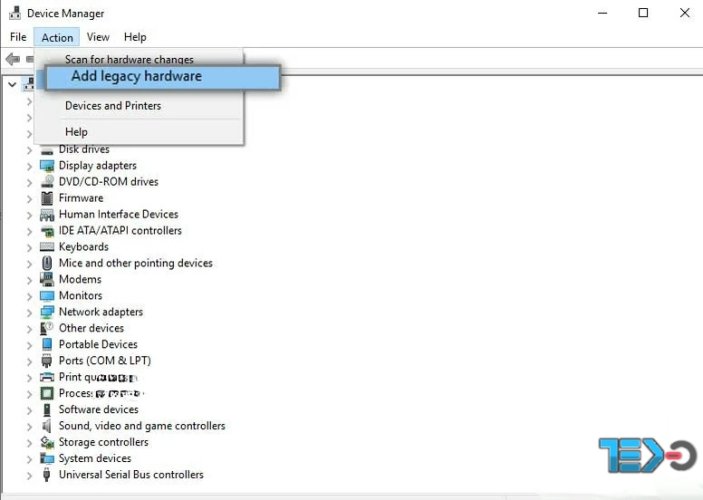Select Add legacy hardware
This screenshot has width=703, height=500.
pyautogui.click(x=163, y=77)
